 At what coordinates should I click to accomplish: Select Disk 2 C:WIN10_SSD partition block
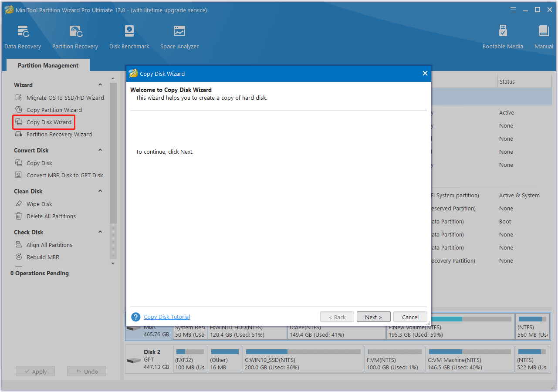(303, 359)
